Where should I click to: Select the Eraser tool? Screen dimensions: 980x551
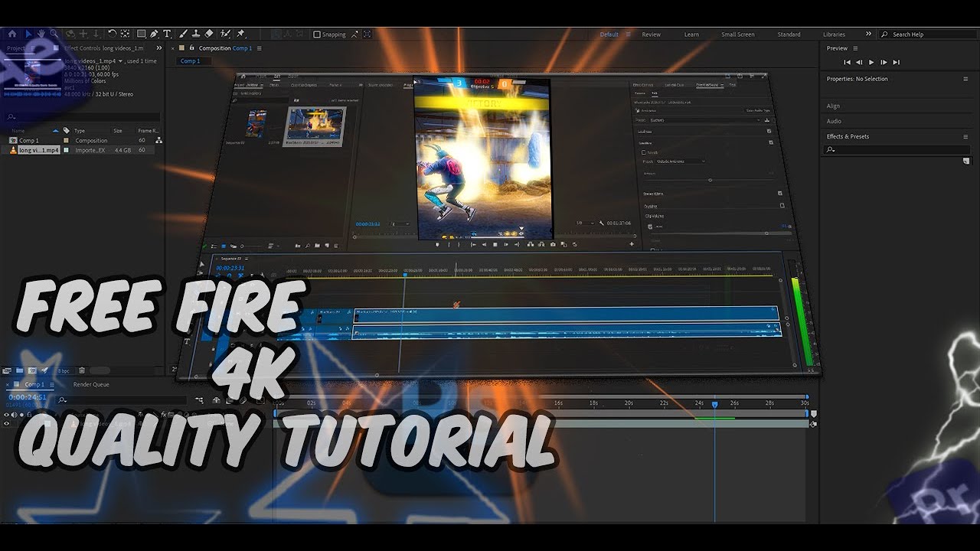[x=209, y=34]
